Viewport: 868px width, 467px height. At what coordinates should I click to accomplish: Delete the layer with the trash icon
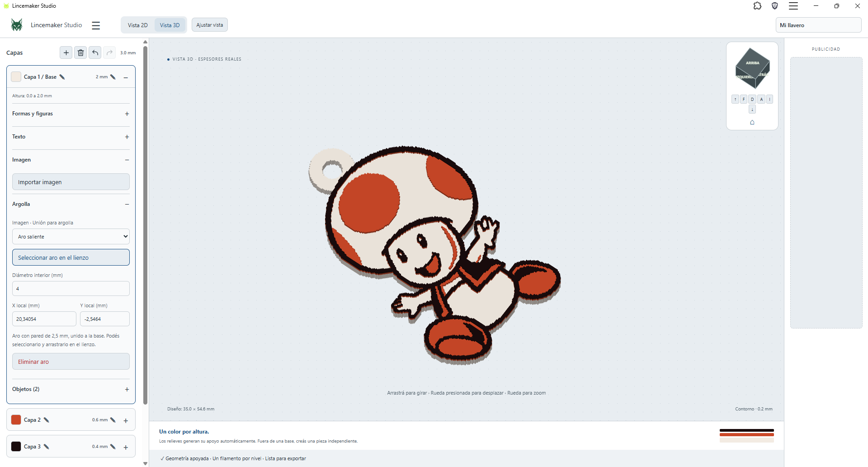[x=80, y=52]
